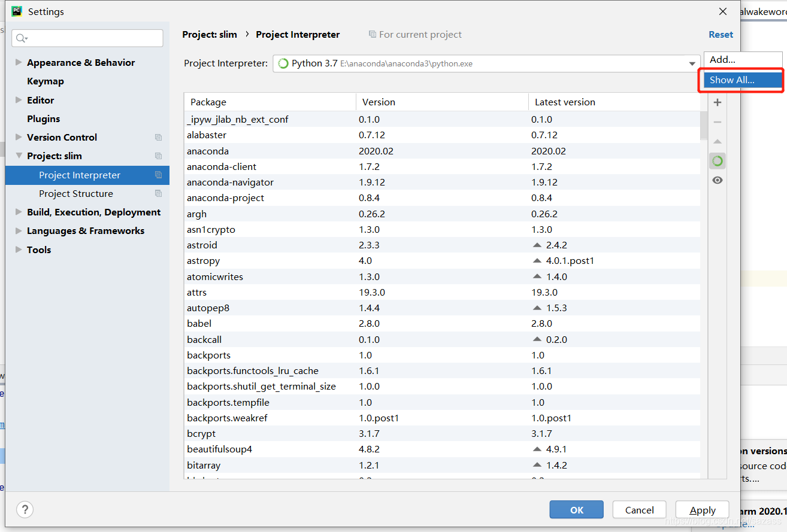
Task: Click the upgrade arrow beside astroid 2.4.2
Action: [537, 245]
